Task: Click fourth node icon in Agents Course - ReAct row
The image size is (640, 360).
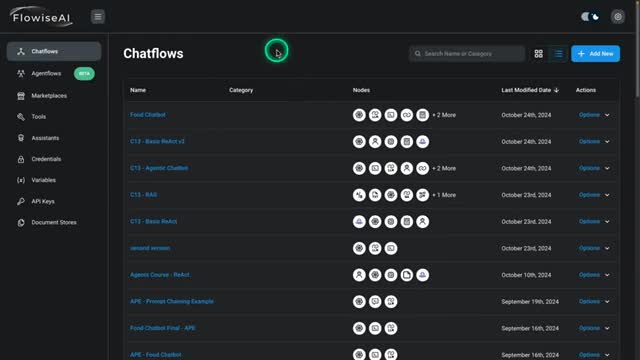Action: pos(407,275)
